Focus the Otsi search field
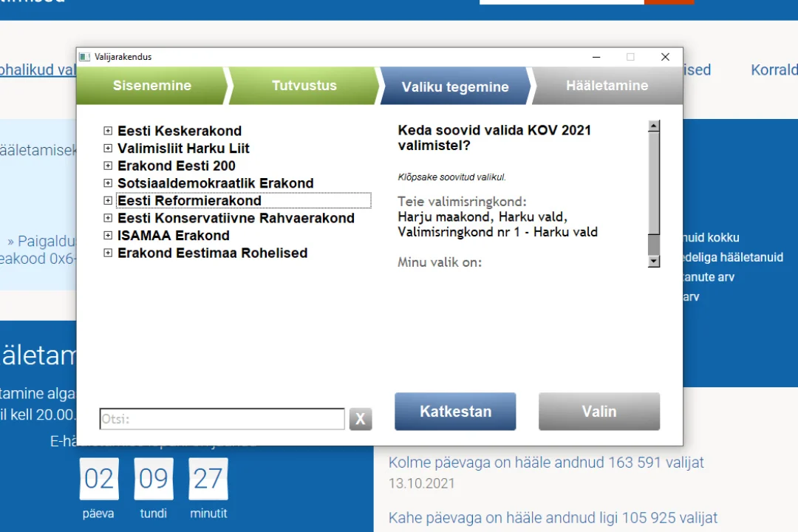798x532 pixels. [222, 419]
